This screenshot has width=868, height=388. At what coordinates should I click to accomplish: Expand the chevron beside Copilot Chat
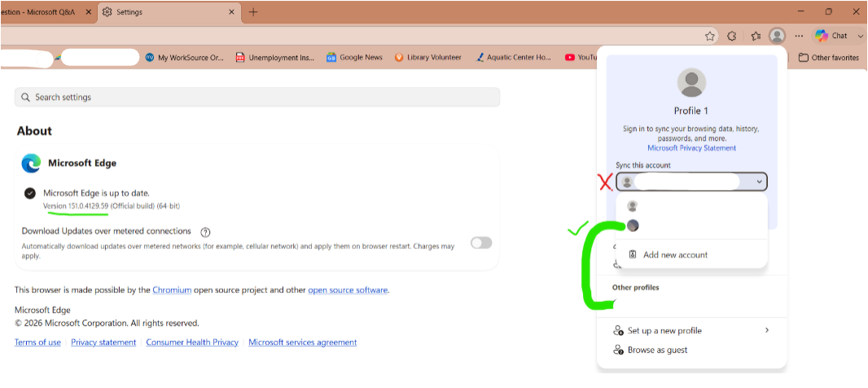pyautogui.click(x=860, y=36)
